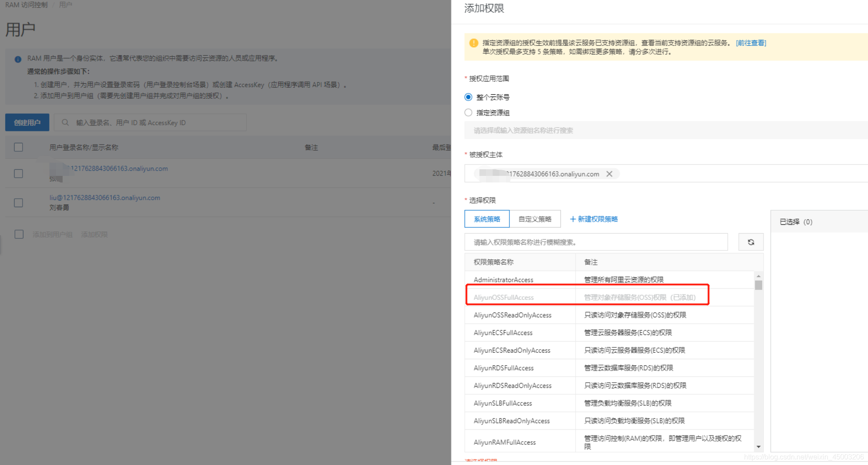
Task: Click the 添加到用户组 bulk action
Action: [52, 234]
